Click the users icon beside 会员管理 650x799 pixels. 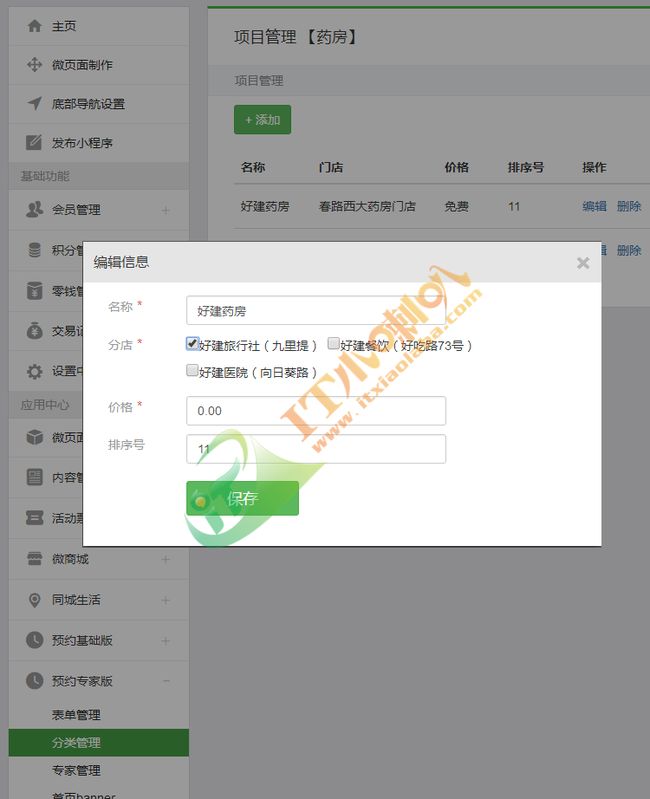35,209
